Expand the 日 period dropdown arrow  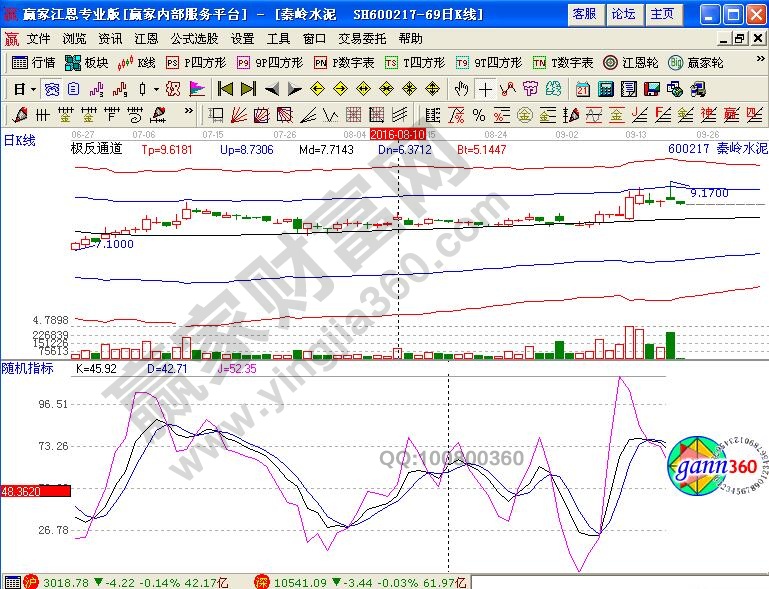(31, 88)
